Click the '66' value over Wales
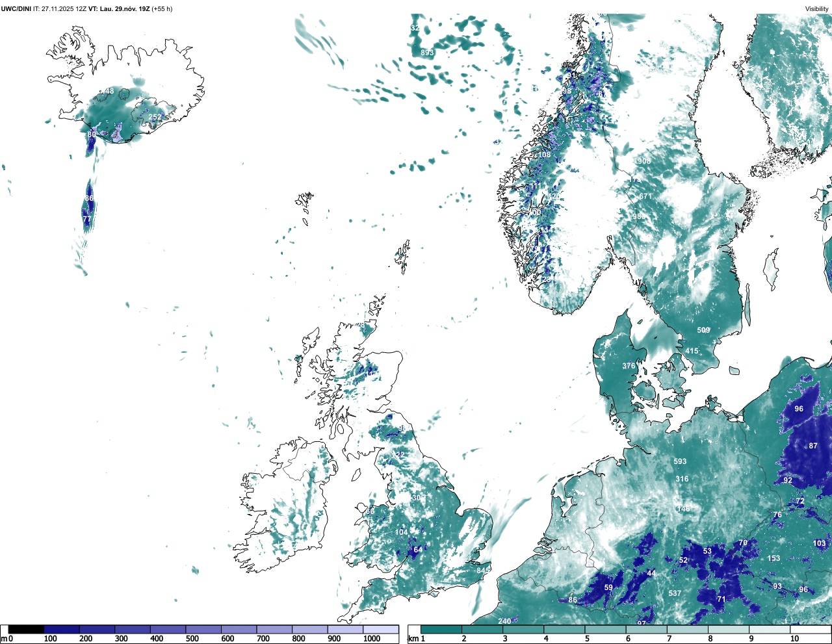This screenshot has height=644, width=832. (370, 511)
